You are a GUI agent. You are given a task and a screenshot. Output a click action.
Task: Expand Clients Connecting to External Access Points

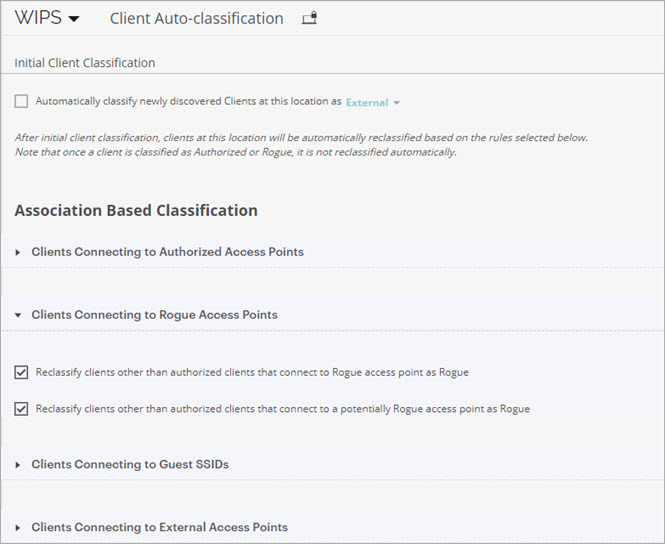[18, 527]
